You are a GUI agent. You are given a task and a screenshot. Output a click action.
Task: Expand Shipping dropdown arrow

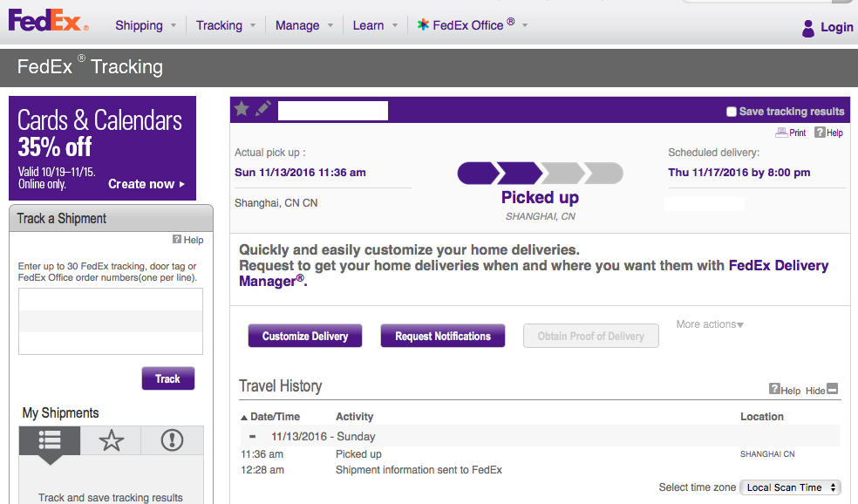pos(174,25)
